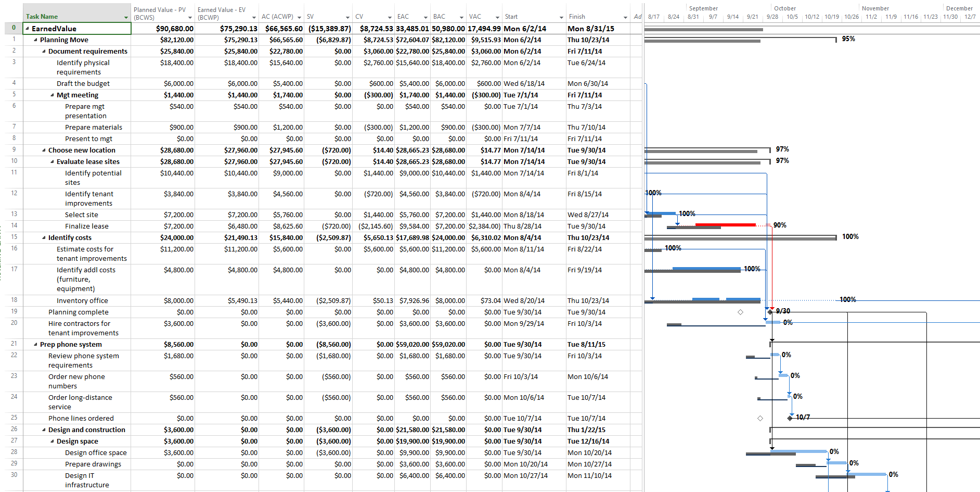Collapse Choose new location summary task
The width and height of the screenshot is (980, 492).
tap(44, 150)
